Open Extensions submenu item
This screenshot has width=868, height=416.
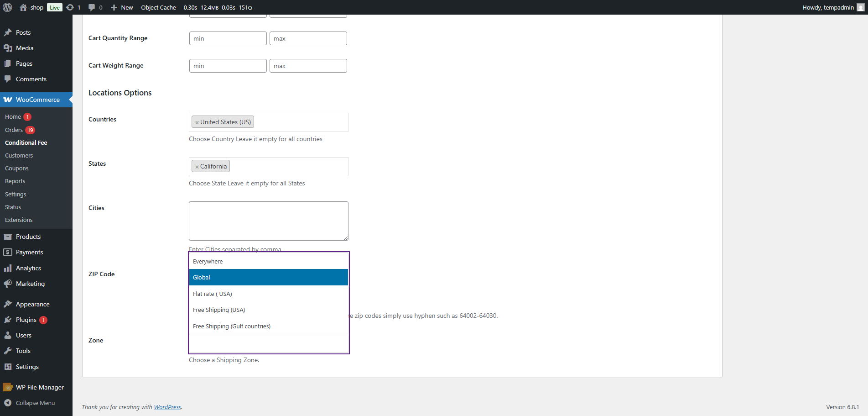click(x=19, y=220)
